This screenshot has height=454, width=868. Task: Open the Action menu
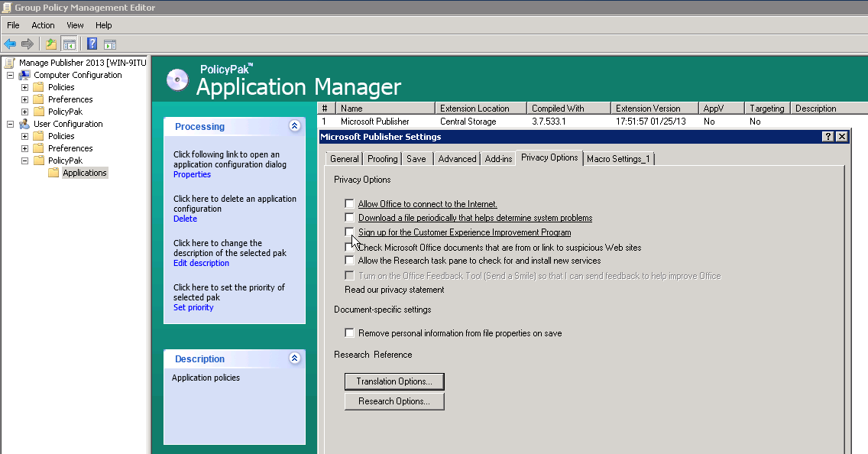click(43, 25)
